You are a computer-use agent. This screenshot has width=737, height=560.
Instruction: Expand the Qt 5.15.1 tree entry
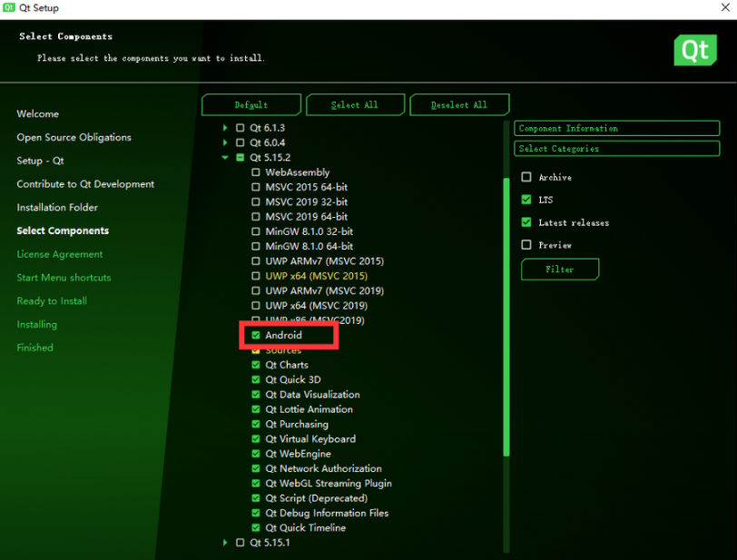(225, 542)
